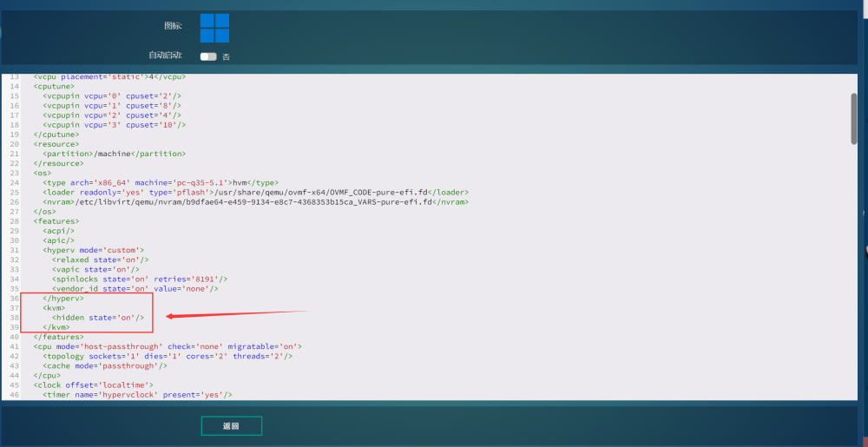
Task: Toggle the 自动启动 autostart switch
Action: click(208, 56)
